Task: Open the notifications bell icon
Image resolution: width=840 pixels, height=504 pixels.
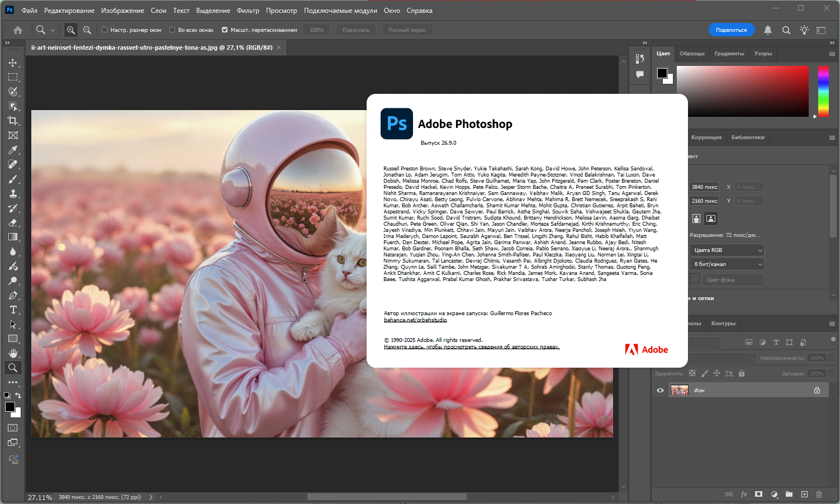Action: 768,30
